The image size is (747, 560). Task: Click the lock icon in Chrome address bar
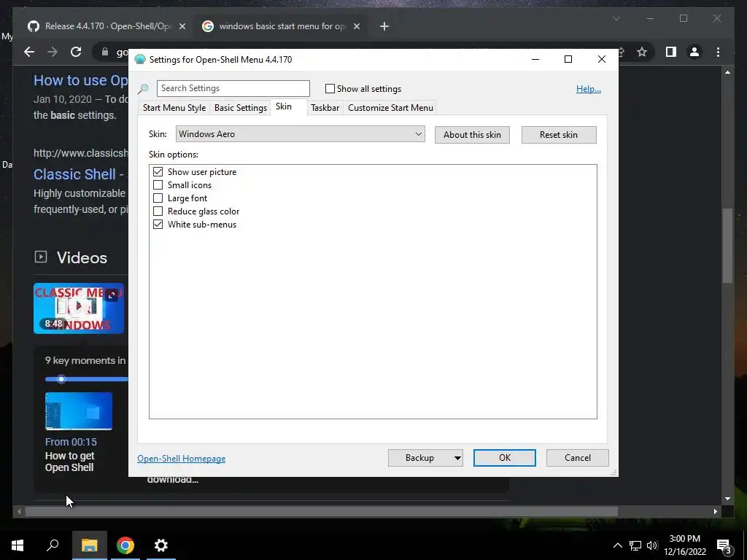click(x=105, y=52)
